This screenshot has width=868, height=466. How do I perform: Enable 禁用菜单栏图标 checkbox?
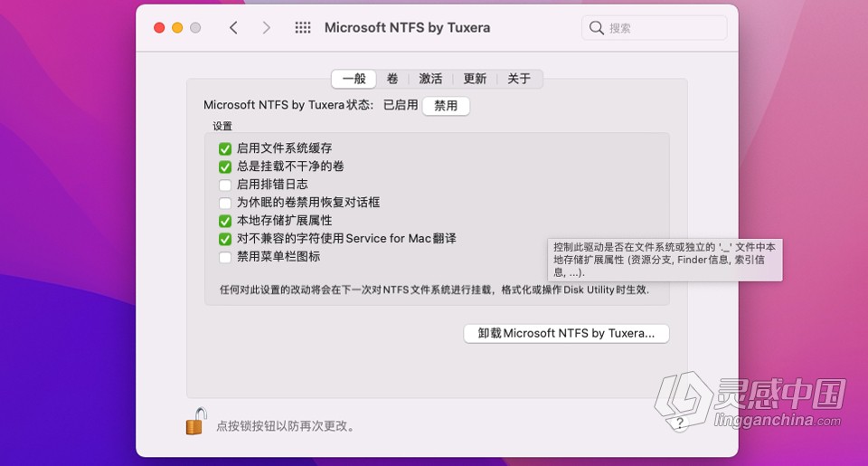225,257
